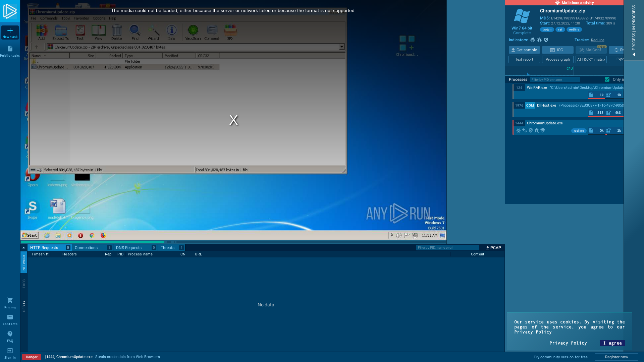Click WinRAR Comment icon

pos(212,33)
